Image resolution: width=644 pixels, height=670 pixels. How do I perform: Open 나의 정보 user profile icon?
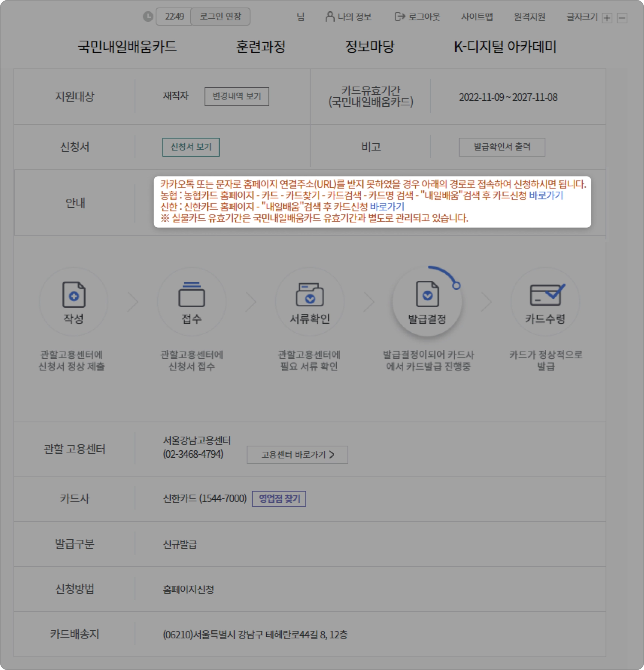tap(330, 17)
